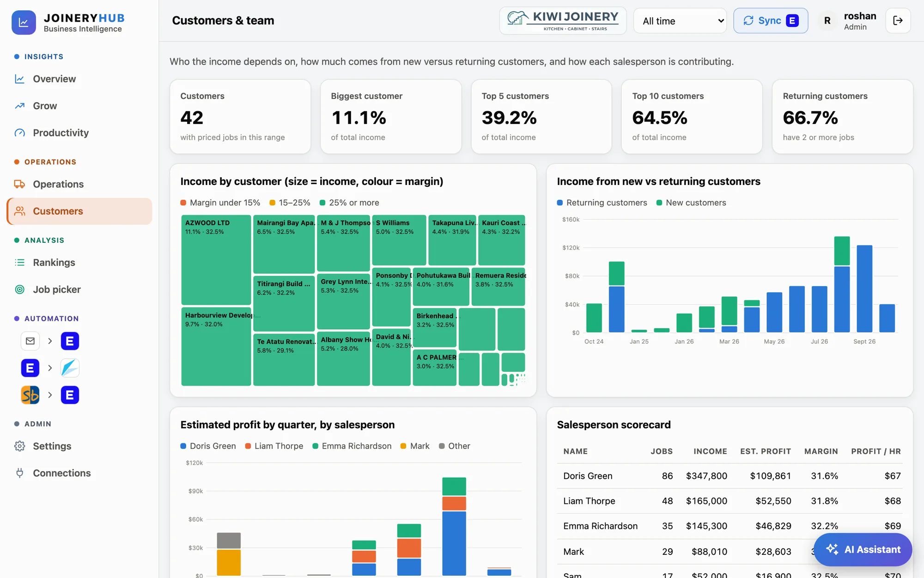The height and width of the screenshot is (578, 924).
Task: Click the Sync button
Action: [771, 21]
